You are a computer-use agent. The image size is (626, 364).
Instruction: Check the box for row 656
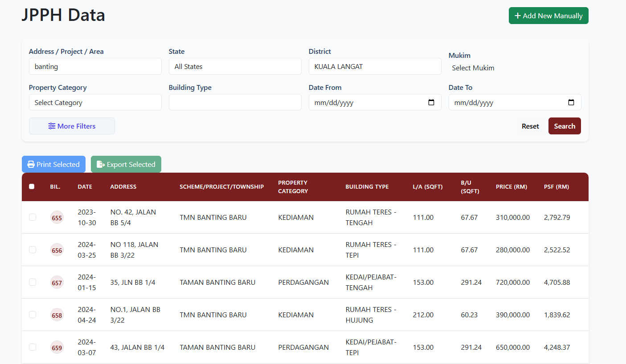click(x=33, y=250)
